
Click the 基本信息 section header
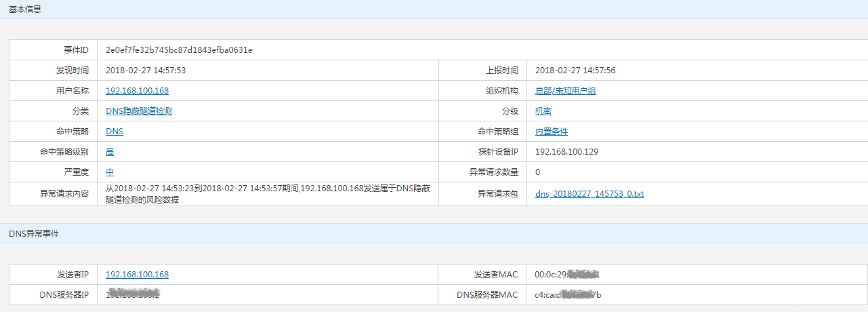click(25, 9)
